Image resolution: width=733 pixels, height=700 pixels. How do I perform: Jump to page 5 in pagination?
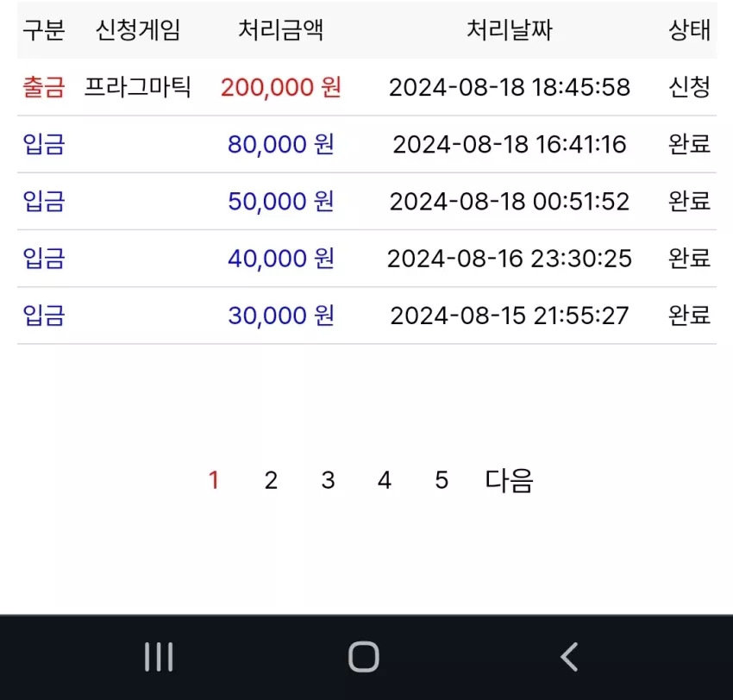point(442,480)
